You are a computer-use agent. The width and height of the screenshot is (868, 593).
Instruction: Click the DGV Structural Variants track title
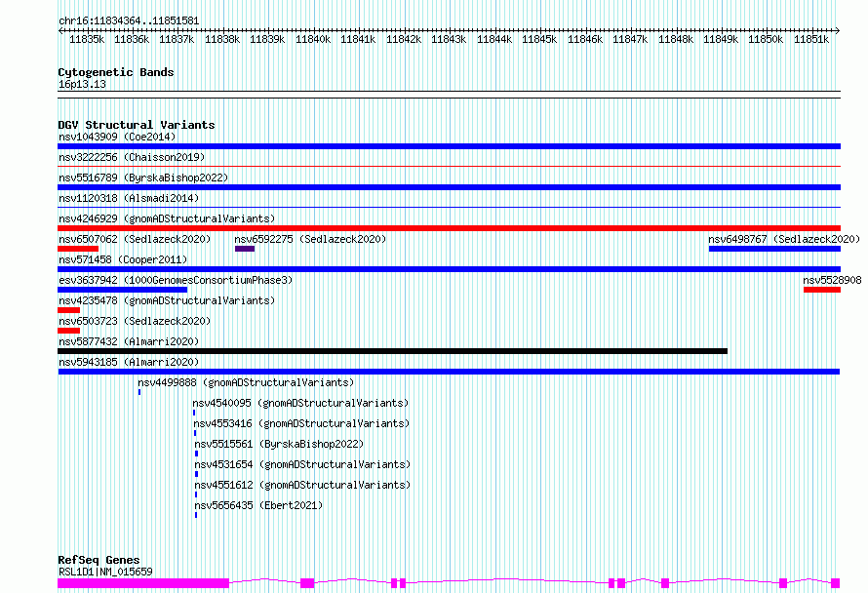pos(137,125)
